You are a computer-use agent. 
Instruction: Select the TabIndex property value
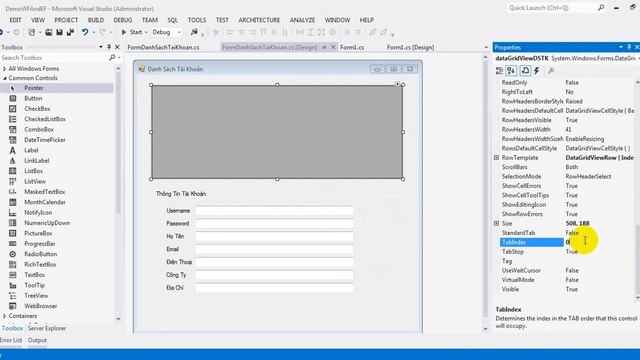pos(599,242)
